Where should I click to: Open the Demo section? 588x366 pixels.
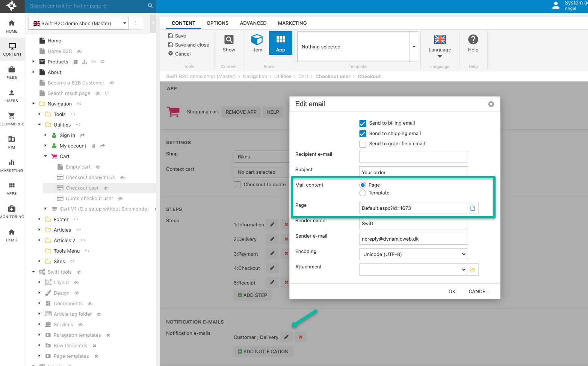[12, 235]
